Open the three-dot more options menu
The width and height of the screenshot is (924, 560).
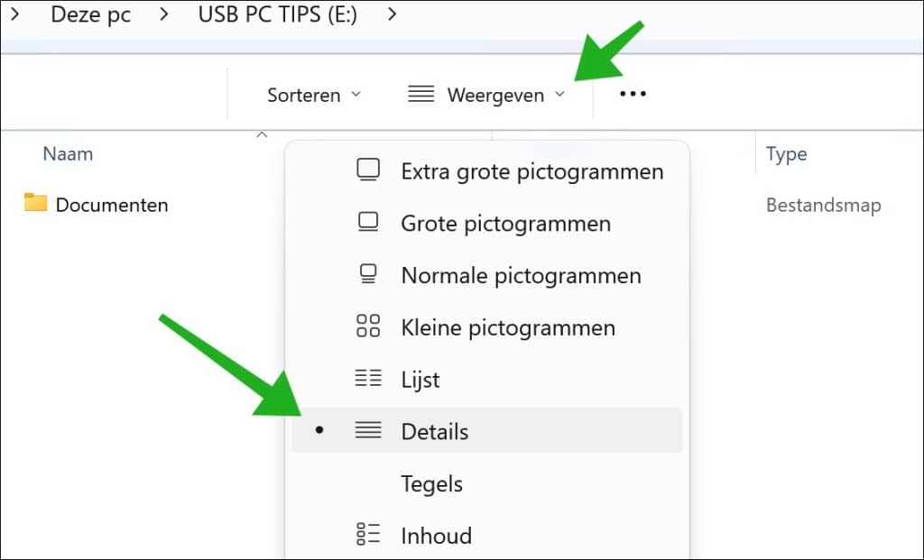click(633, 94)
